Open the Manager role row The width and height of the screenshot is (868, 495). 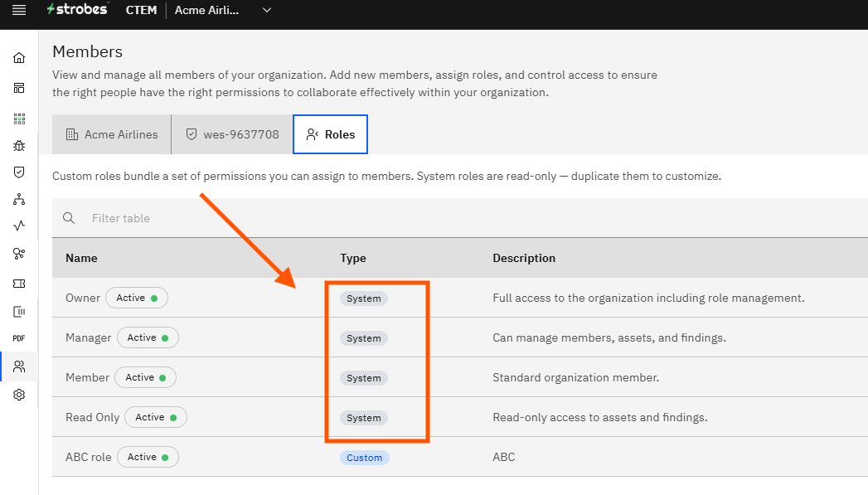pos(459,337)
